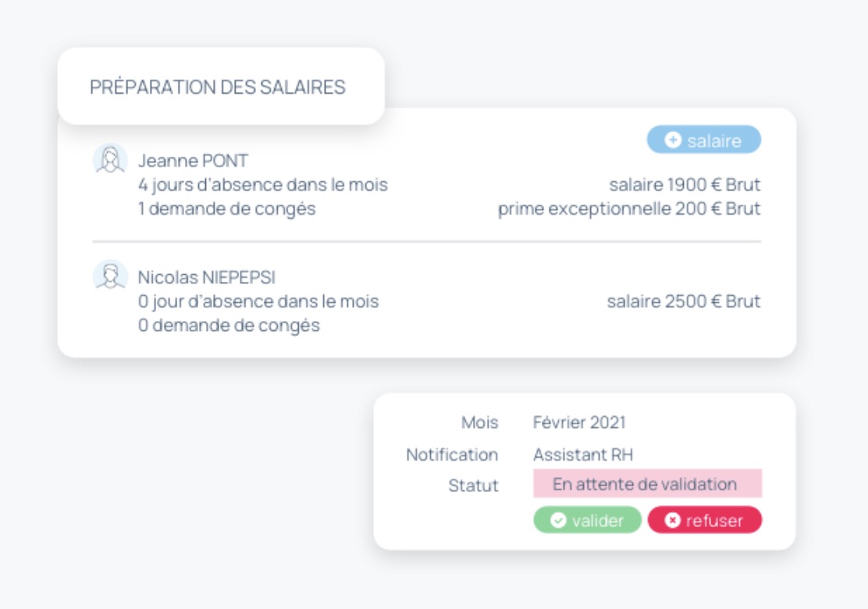Click Jeanne PONT's avatar icon
The image size is (868, 609).
[110, 160]
